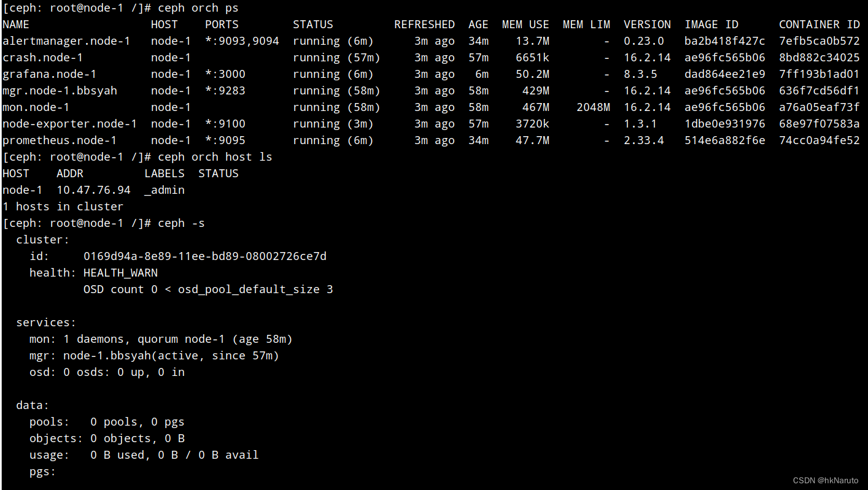Viewport: 868px width, 490px height.
Task: Select alertmanager memory use 13.7M
Action: pyautogui.click(x=532, y=41)
